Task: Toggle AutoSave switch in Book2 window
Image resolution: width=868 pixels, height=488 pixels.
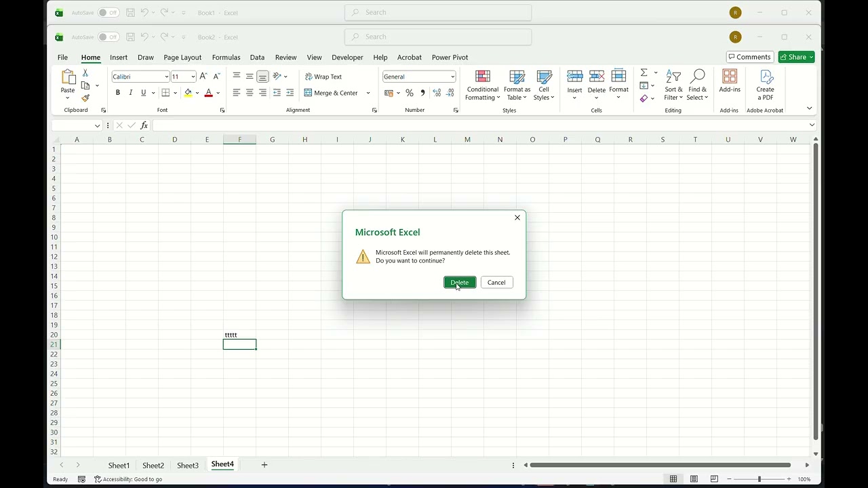Action: pos(108,37)
